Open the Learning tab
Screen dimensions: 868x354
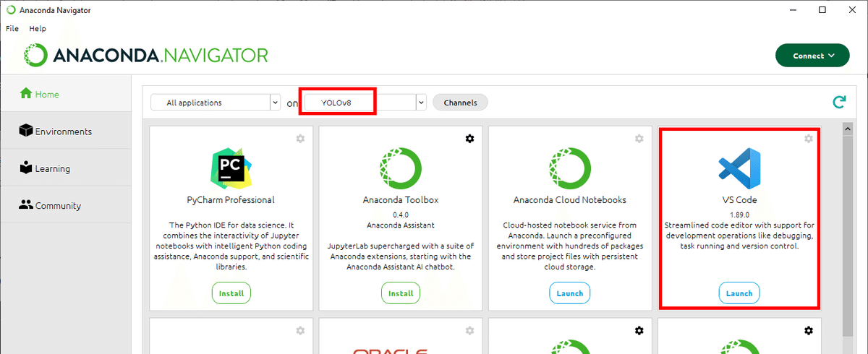coord(65,168)
